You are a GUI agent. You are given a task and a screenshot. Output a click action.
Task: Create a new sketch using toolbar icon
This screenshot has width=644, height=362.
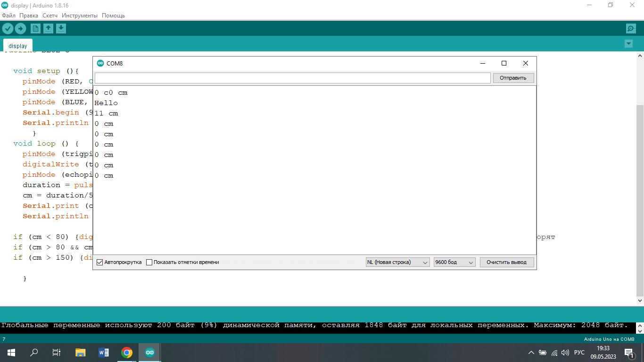[35, 29]
